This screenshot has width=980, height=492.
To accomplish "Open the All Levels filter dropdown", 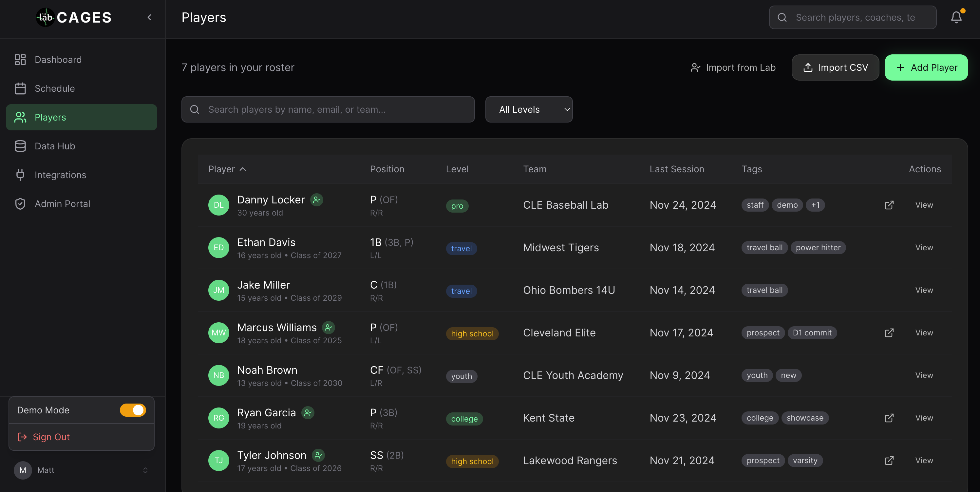I will pyautogui.click(x=528, y=110).
